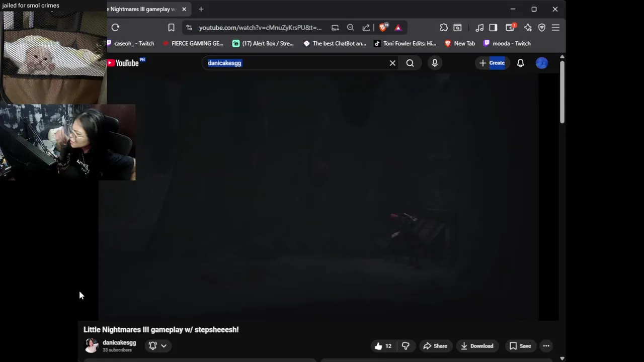
Task: Open the zoom level magnifier icon
Action: [x=351, y=28]
